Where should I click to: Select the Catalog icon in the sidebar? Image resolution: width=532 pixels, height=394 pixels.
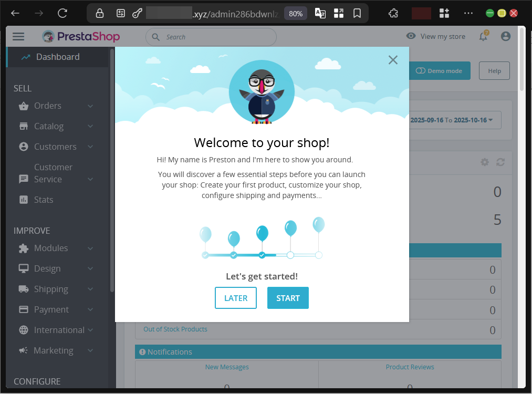coord(23,126)
